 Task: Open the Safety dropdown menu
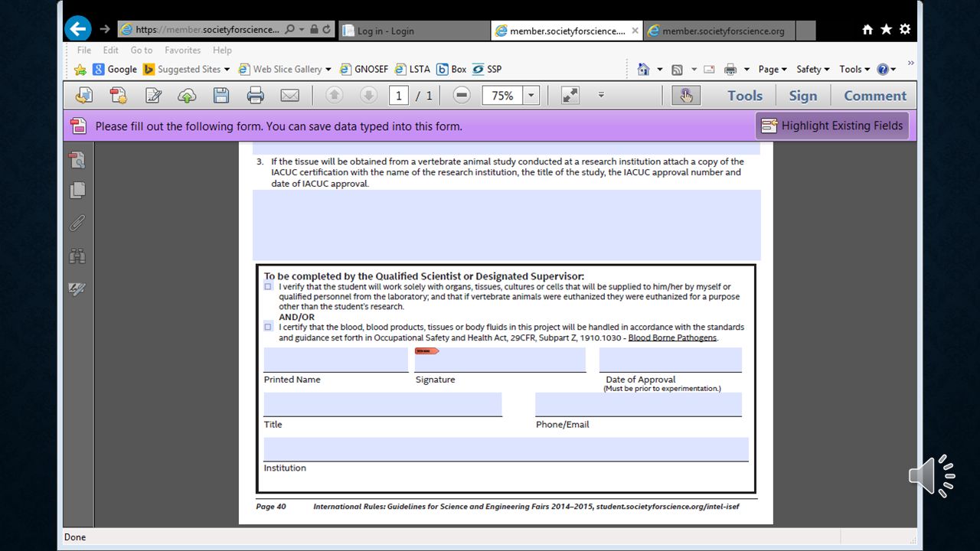813,69
